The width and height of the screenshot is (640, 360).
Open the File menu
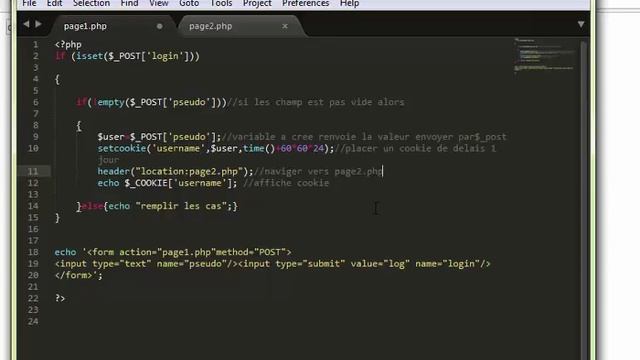coord(29,4)
